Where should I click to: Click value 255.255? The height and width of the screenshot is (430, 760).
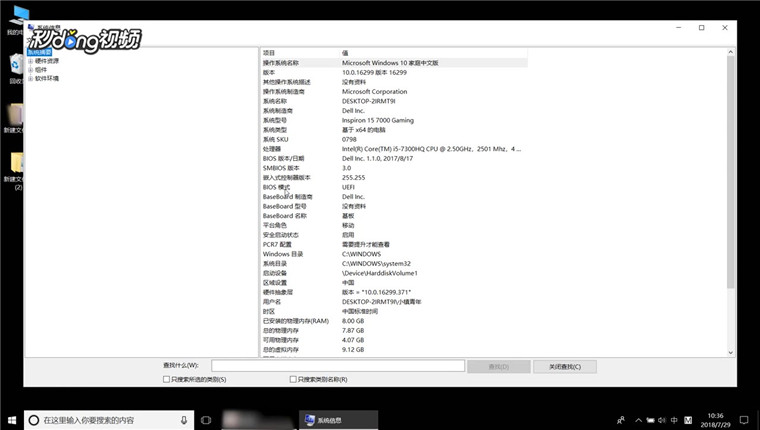tap(353, 177)
